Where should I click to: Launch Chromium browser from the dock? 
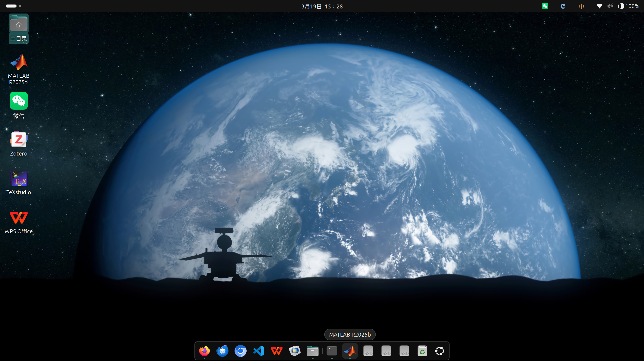(x=241, y=351)
